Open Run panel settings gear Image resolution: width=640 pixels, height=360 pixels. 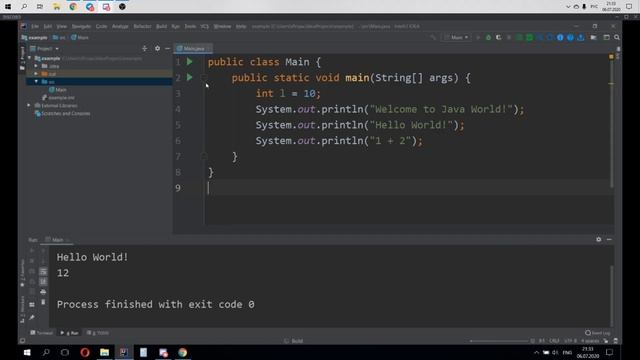(x=598, y=240)
